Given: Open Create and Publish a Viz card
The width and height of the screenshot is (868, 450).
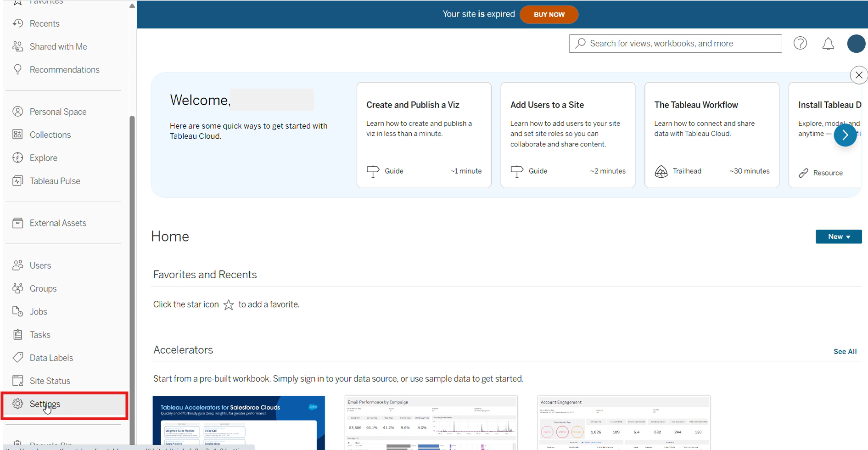Looking at the screenshot, I should coord(424,135).
